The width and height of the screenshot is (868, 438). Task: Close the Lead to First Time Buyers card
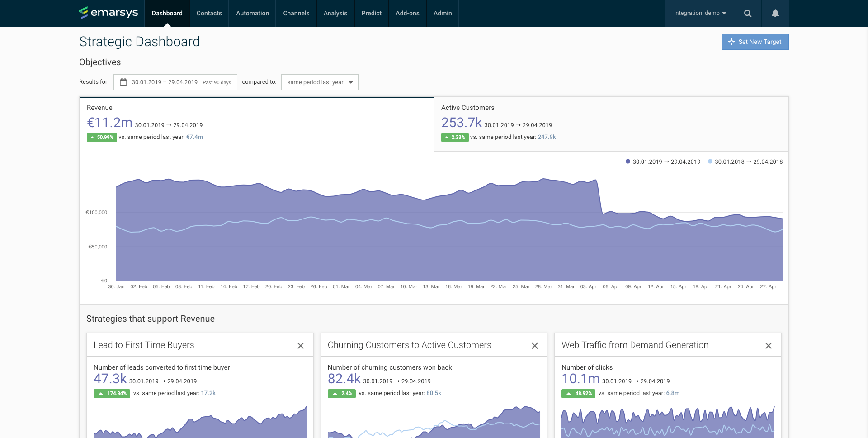click(301, 346)
